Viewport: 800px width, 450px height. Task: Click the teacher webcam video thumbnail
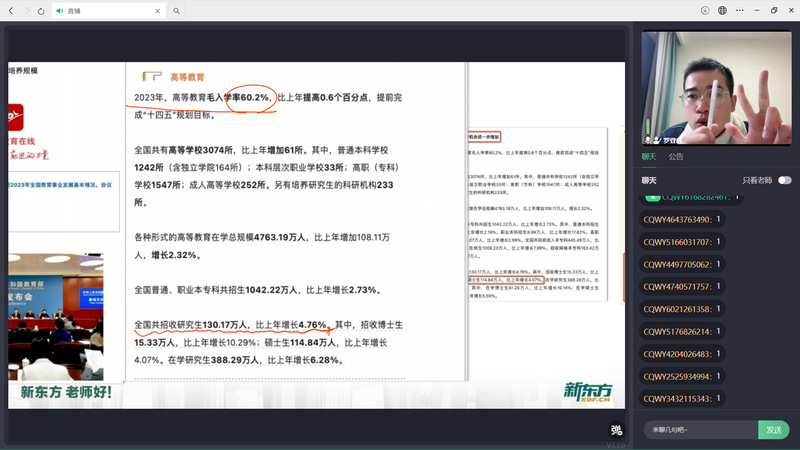point(716,88)
